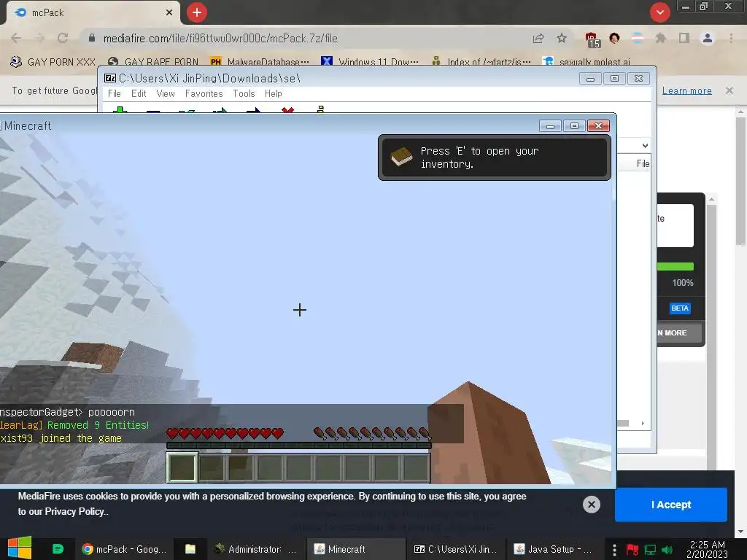Screen dimensions: 747x560
Task: Expand the 7-Zip path dropdown arrow
Action: tap(645, 145)
